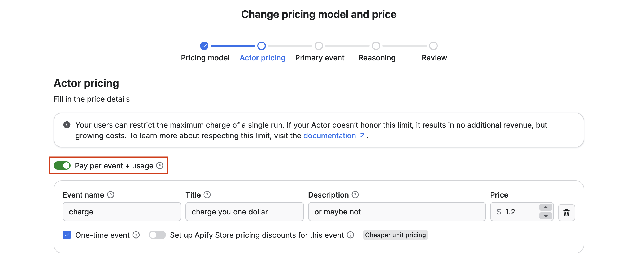Click the Price increment up arrow
This screenshot has width=644, height=260.
(545, 208)
